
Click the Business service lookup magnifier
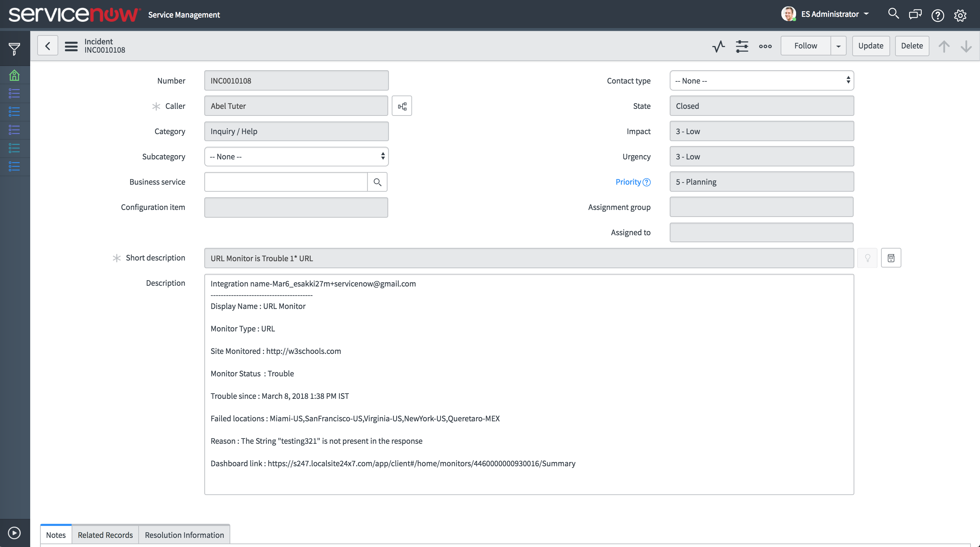pos(377,182)
